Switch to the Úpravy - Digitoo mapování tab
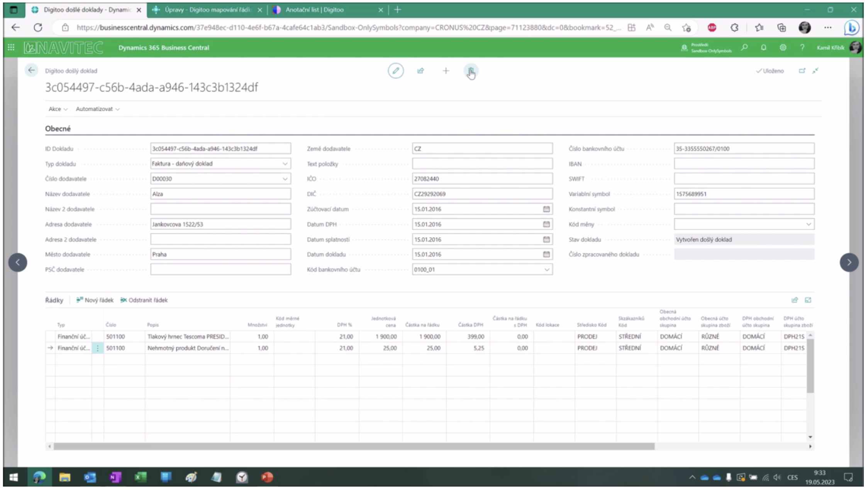This screenshot has height=491, width=868. 208,10
